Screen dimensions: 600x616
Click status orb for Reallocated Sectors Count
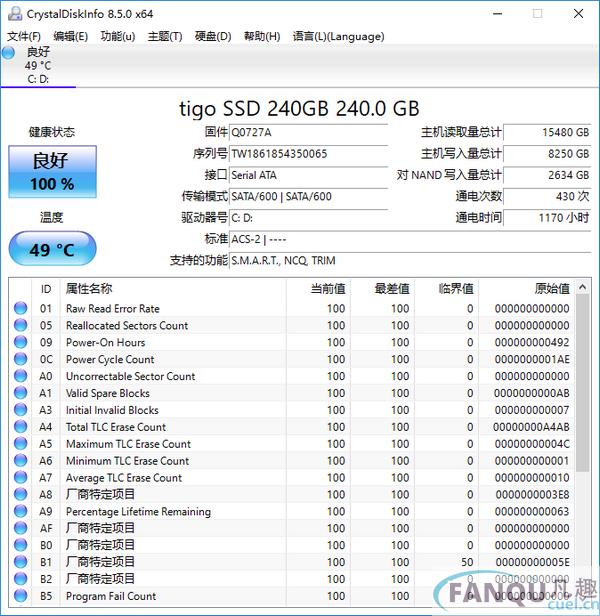pyautogui.click(x=20, y=325)
